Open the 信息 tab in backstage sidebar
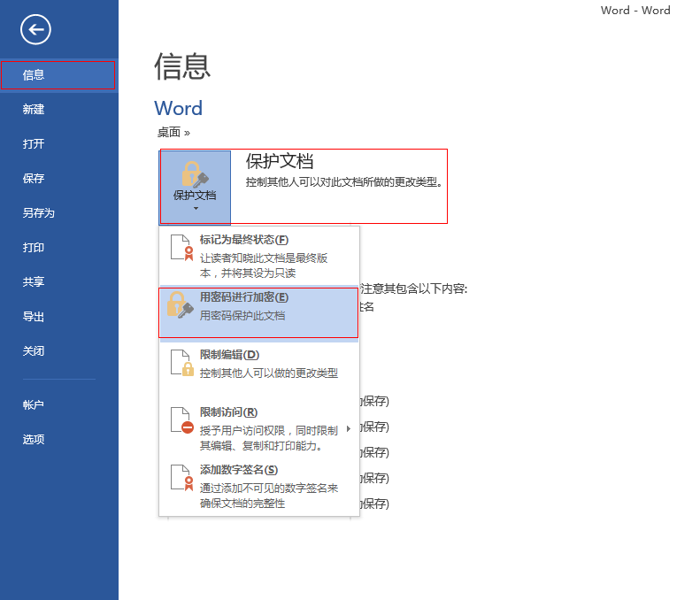 pyautogui.click(x=58, y=75)
